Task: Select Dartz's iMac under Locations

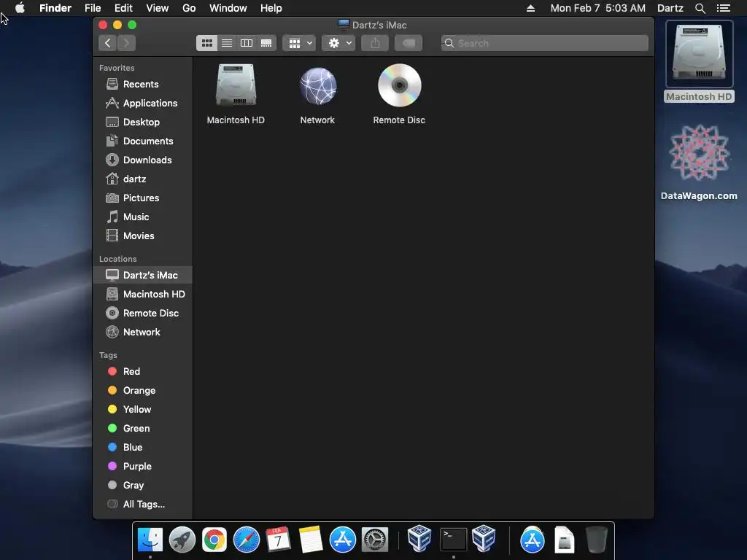Action: tap(142, 275)
